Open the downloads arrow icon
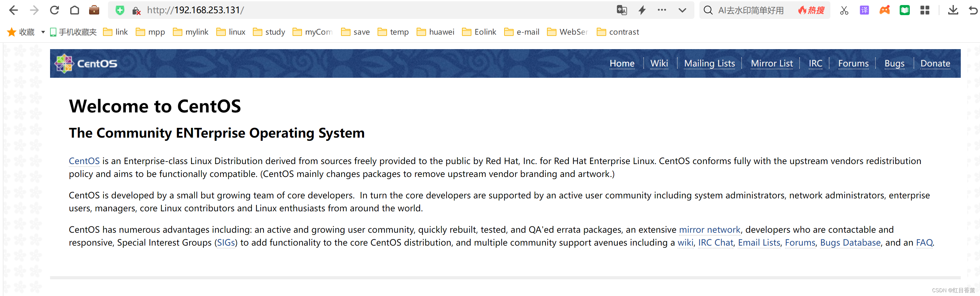Viewport: 980px width, 296px height. tap(953, 10)
